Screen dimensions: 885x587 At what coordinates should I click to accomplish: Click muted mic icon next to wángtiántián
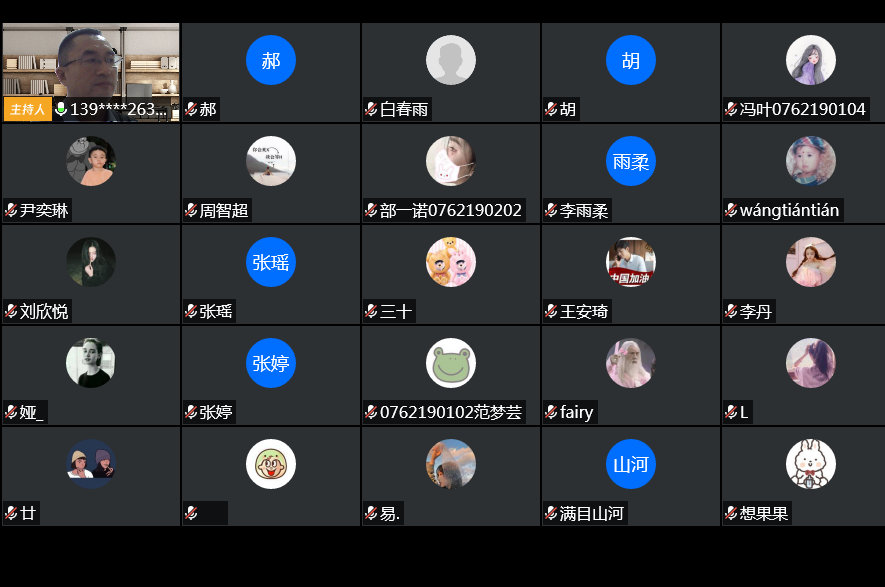coord(731,210)
